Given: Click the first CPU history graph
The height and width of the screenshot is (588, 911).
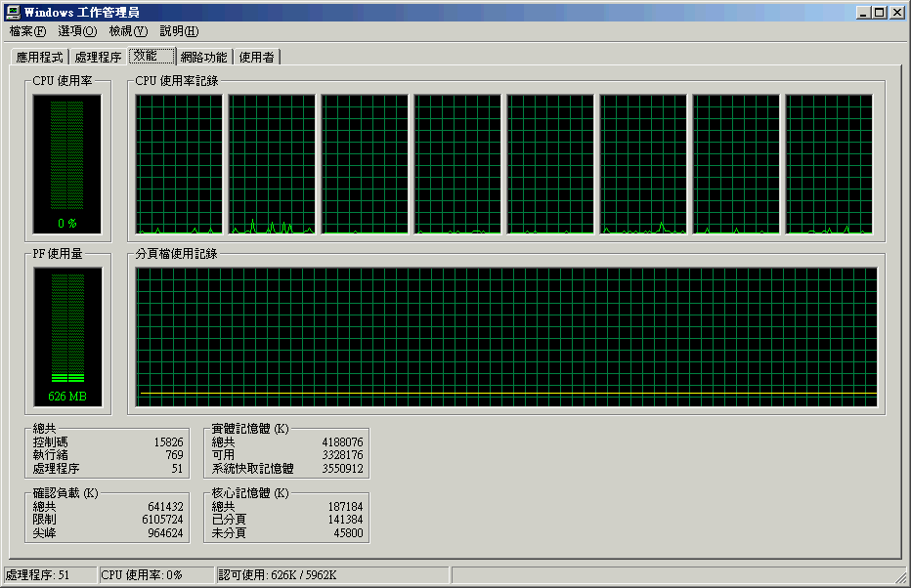Looking at the screenshot, I should [x=179, y=164].
